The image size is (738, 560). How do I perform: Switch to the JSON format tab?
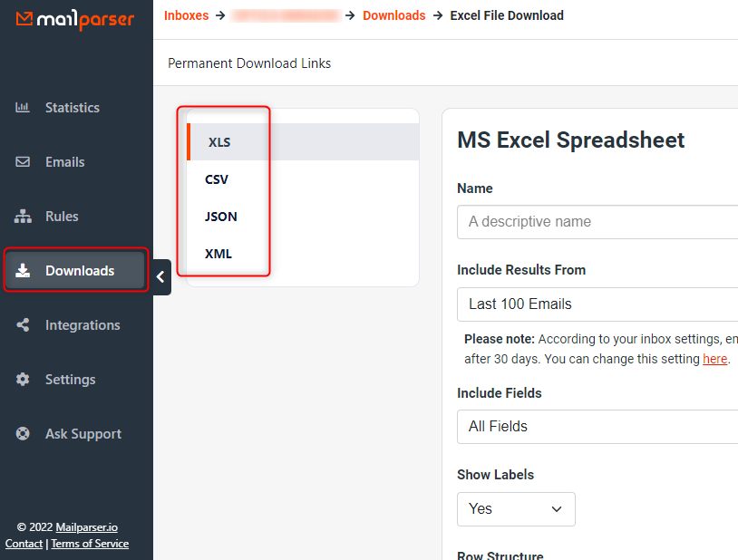pyautogui.click(x=220, y=217)
